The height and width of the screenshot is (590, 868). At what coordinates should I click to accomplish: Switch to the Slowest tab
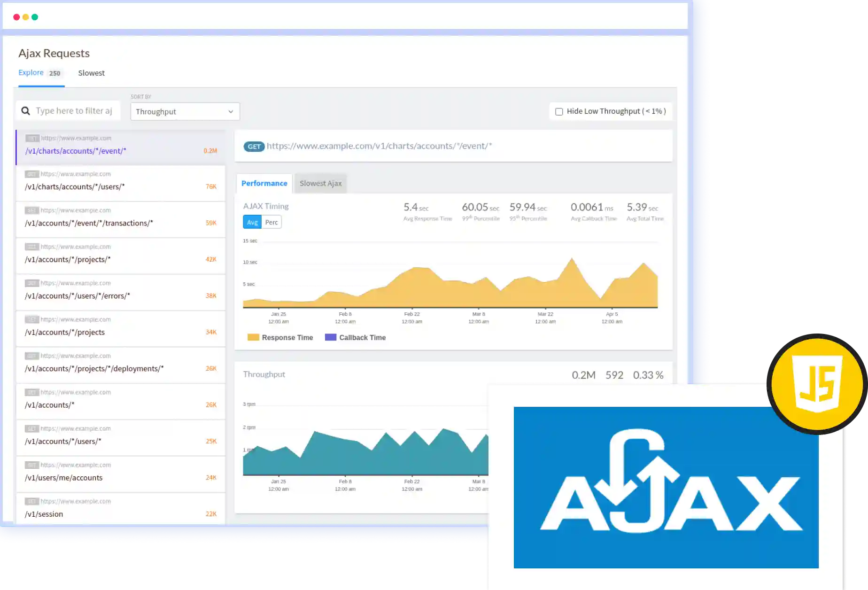(92, 73)
